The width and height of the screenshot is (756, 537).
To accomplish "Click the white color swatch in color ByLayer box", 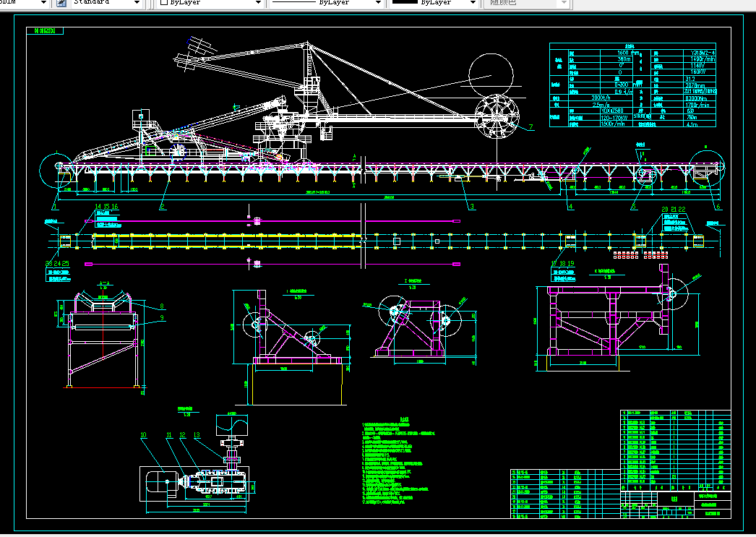I will click(164, 2).
